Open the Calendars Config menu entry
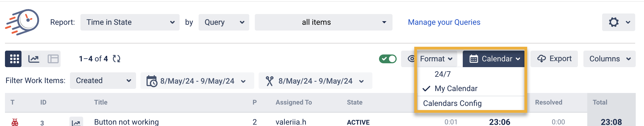 click(452, 103)
